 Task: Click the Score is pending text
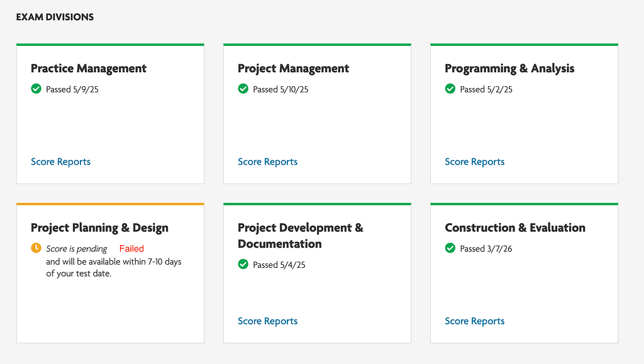(x=77, y=249)
